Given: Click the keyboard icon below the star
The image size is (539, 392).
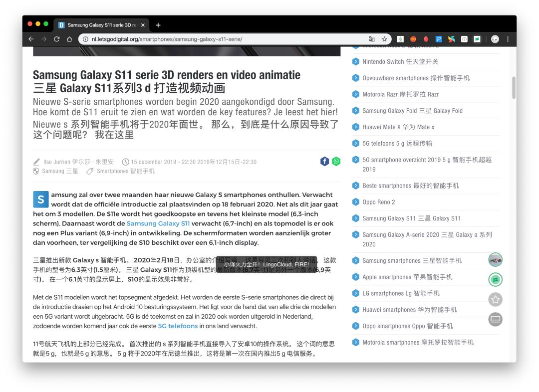Looking at the screenshot, I should pos(495,319).
